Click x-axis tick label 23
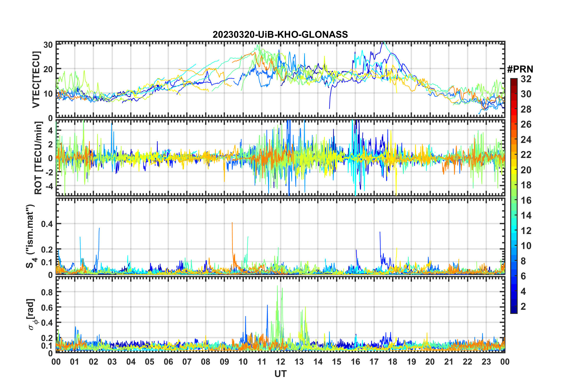 coord(486,362)
